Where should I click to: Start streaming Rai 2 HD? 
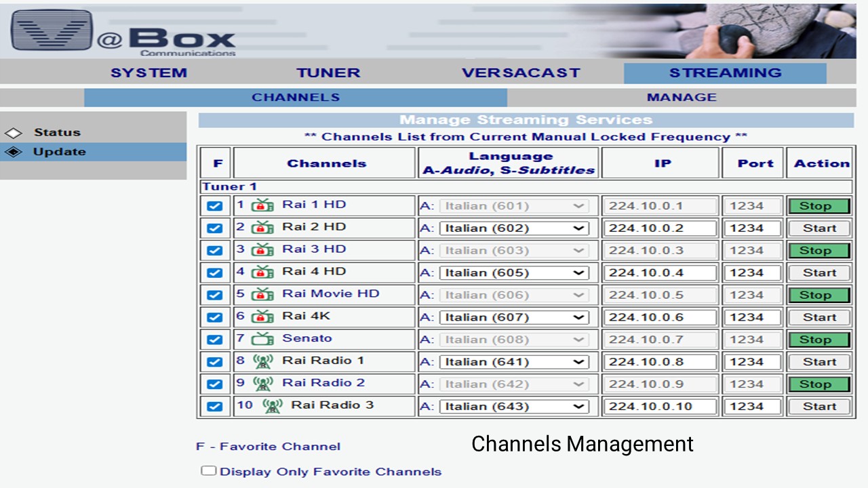tap(818, 228)
